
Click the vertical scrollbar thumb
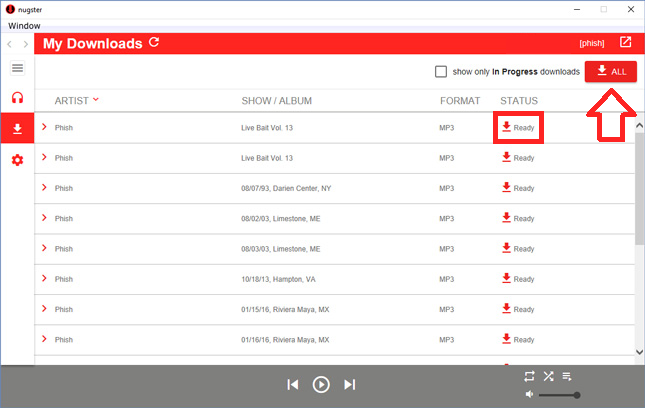pyautogui.click(x=640, y=188)
